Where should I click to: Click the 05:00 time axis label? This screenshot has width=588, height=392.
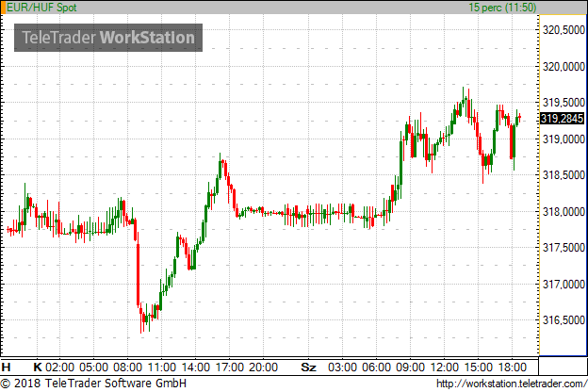click(x=93, y=367)
